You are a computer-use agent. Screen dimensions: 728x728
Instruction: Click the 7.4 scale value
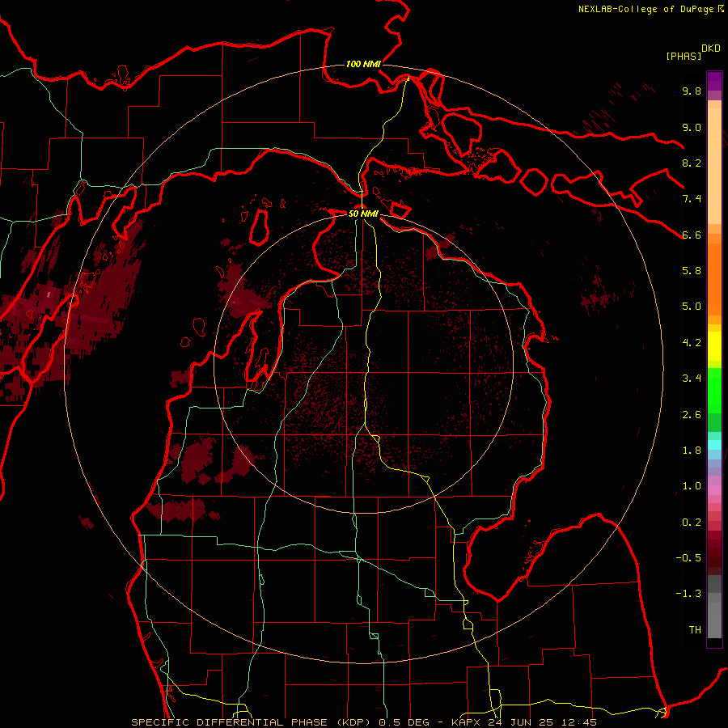click(x=692, y=199)
